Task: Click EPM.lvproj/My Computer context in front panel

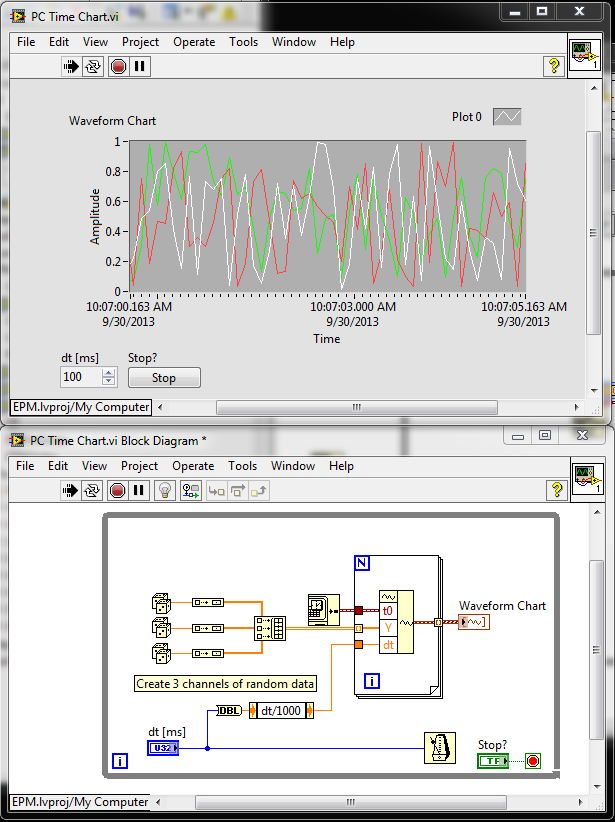Action: pyautogui.click(x=81, y=407)
